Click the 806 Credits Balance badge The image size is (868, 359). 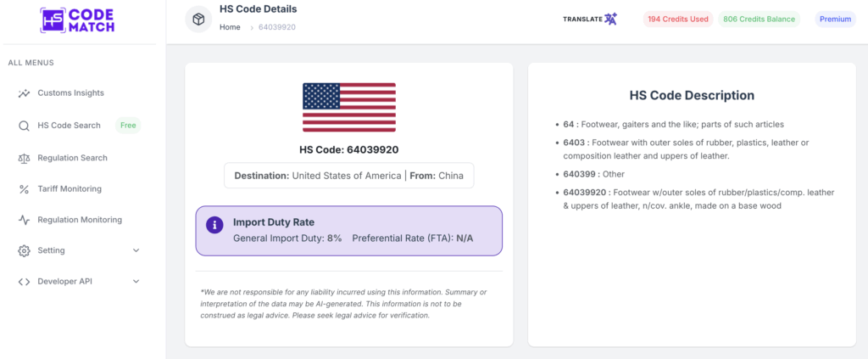(760, 19)
